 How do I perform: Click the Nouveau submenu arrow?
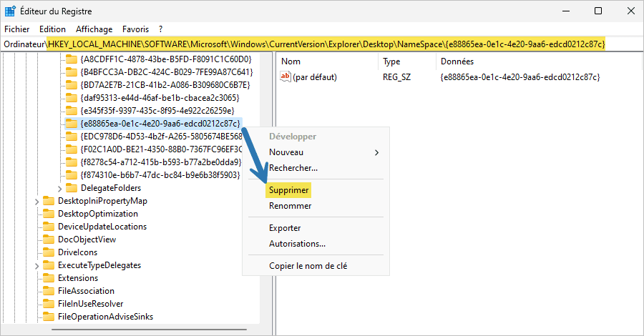pos(376,152)
